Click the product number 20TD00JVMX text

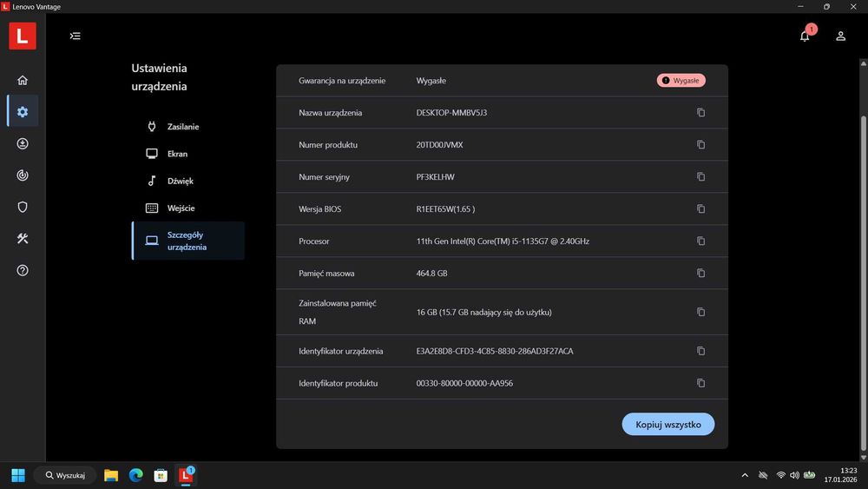coord(439,144)
